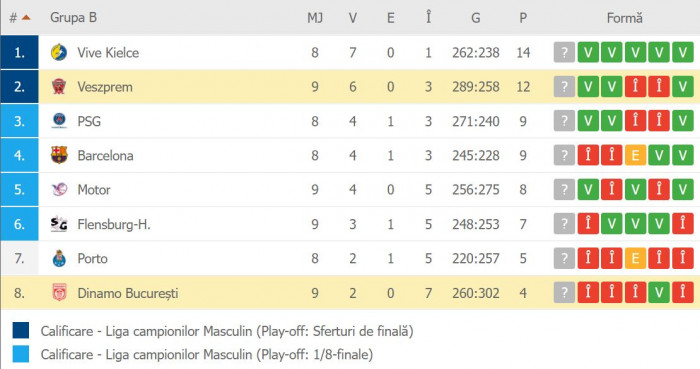Click the MJ column header
700x369 pixels.
(315, 18)
